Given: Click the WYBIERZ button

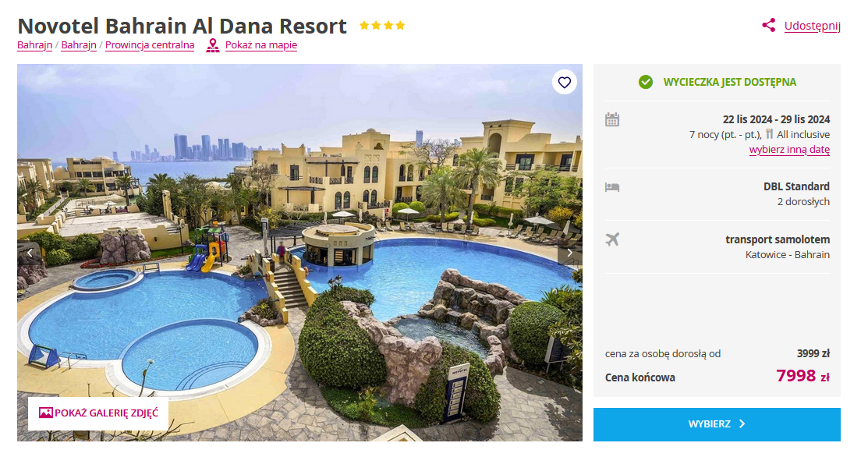Looking at the screenshot, I should pos(717,424).
